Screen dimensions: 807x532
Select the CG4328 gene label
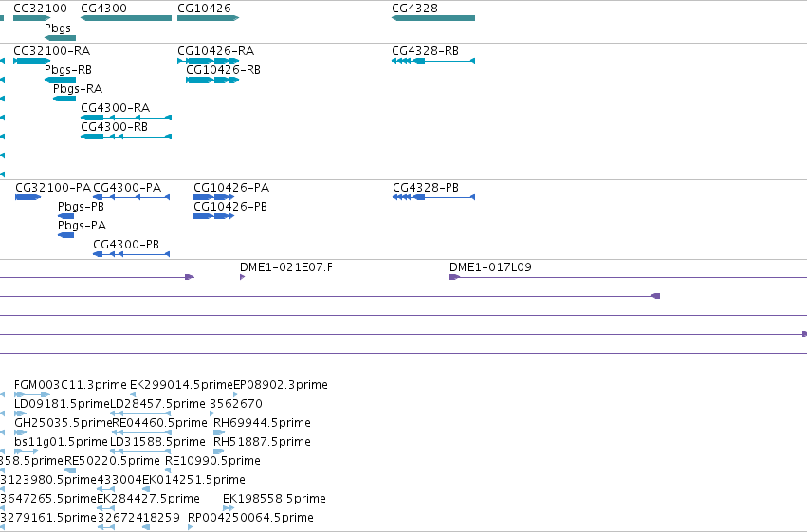point(414,9)
